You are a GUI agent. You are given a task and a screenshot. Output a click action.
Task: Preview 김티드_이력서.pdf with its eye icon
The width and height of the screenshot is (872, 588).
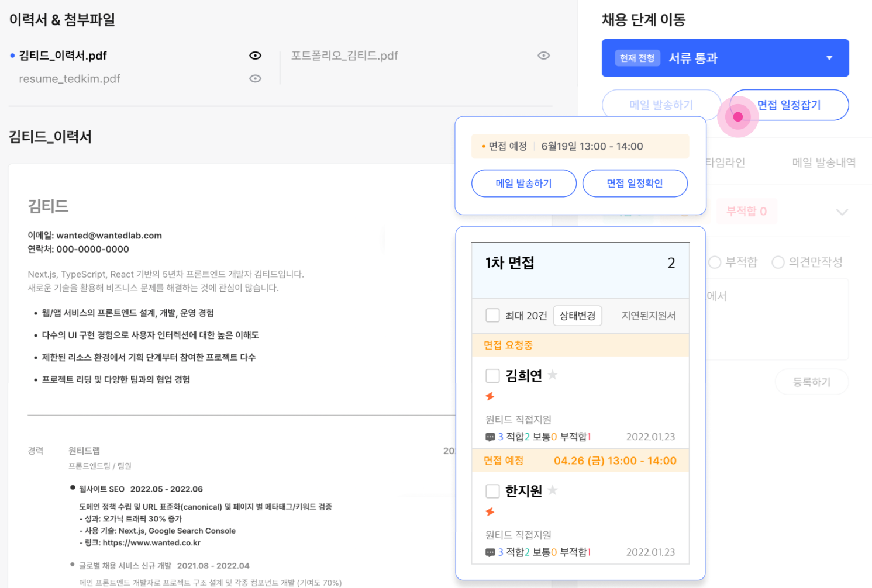255,56
